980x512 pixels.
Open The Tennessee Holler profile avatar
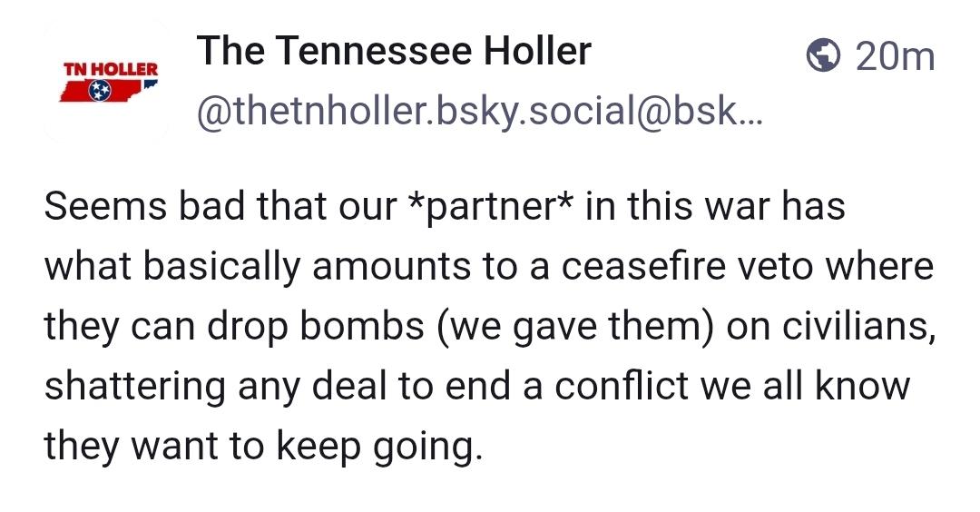(x=107, y=83)
